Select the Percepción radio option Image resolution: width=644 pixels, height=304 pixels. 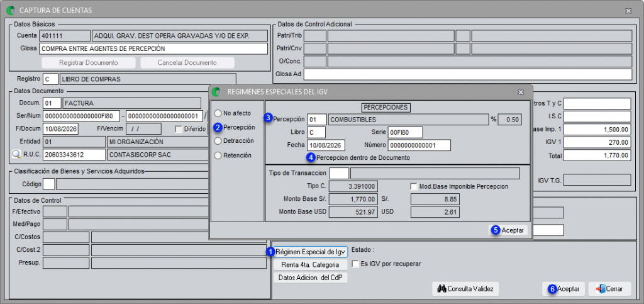pos(218,127)
